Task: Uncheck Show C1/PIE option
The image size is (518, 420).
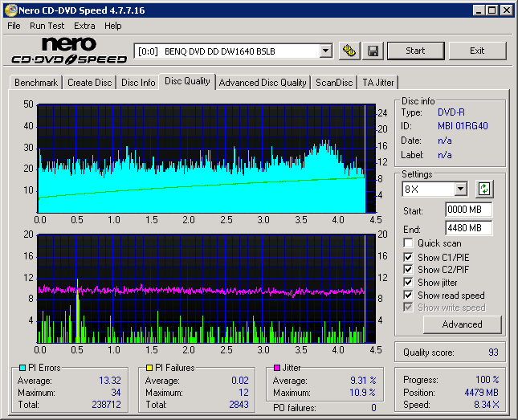Action: point(409,257)
